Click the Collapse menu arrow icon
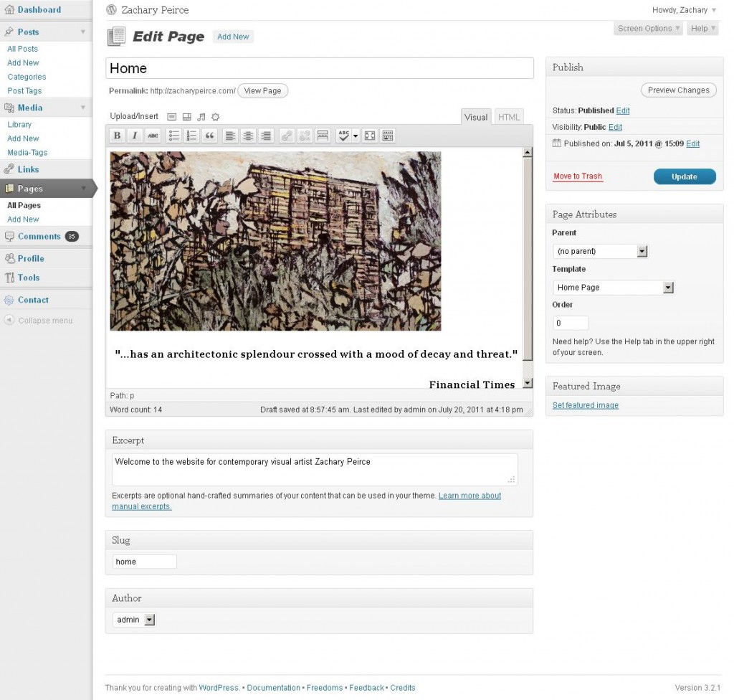The image size is (734, 700). 9,320
